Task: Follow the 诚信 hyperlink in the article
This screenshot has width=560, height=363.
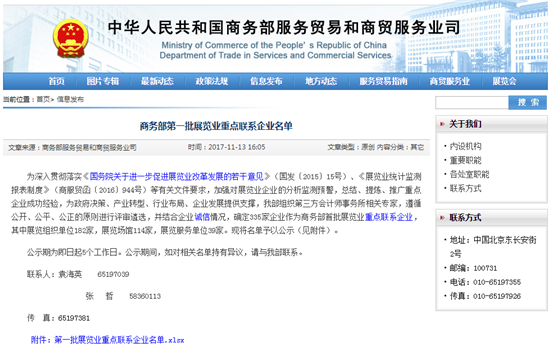Action: (201, 217)
